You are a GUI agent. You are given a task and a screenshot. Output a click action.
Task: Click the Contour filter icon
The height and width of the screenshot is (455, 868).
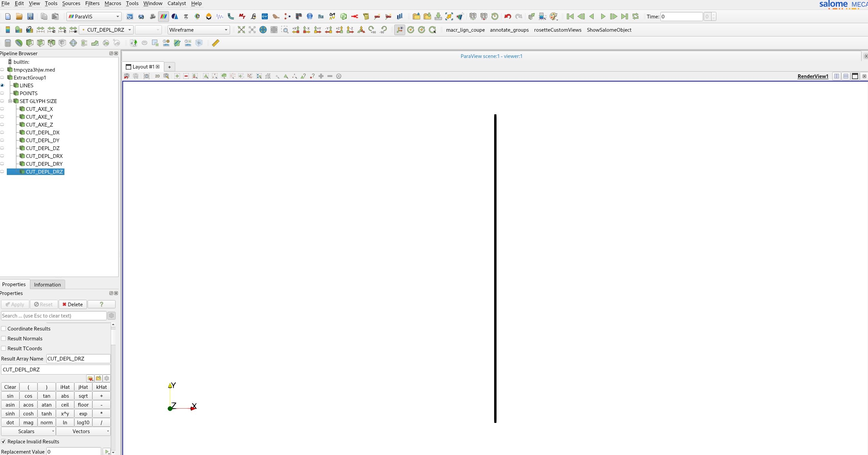(19, 43)
